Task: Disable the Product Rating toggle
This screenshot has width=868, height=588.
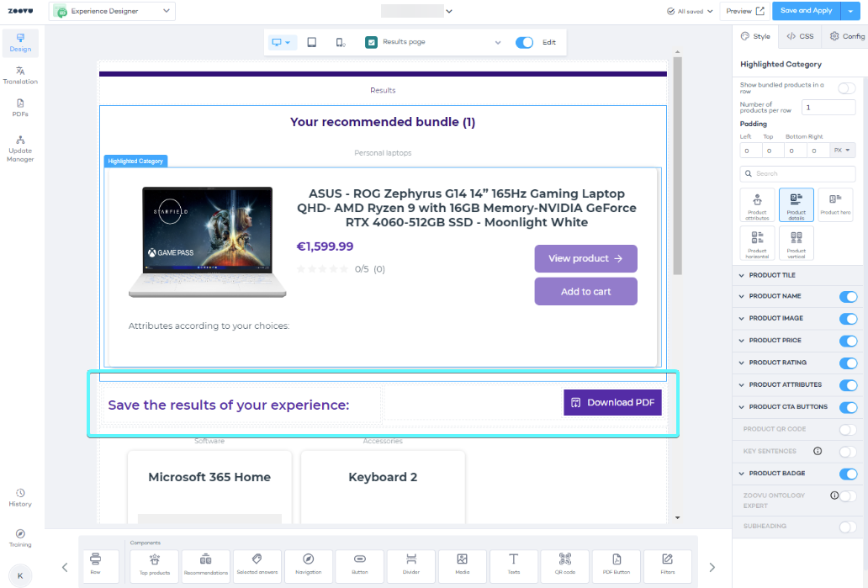Action: tap(848, 363)
